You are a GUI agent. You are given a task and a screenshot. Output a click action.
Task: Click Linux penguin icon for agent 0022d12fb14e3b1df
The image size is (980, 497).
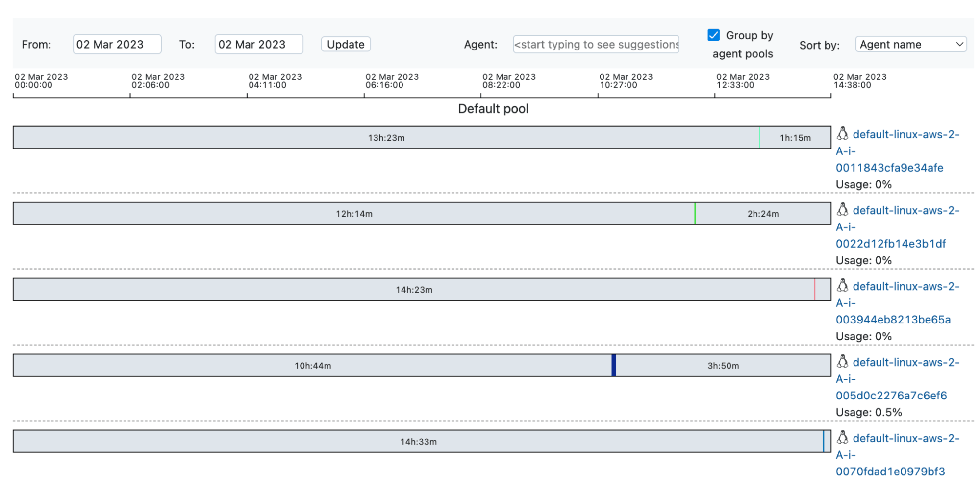[842, 209]
